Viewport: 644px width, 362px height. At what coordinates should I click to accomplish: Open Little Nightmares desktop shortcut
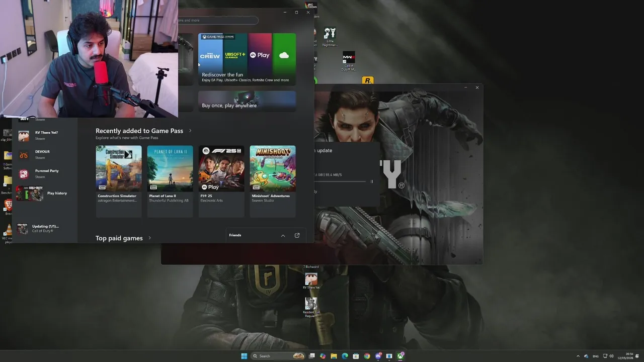coord(330,37)
